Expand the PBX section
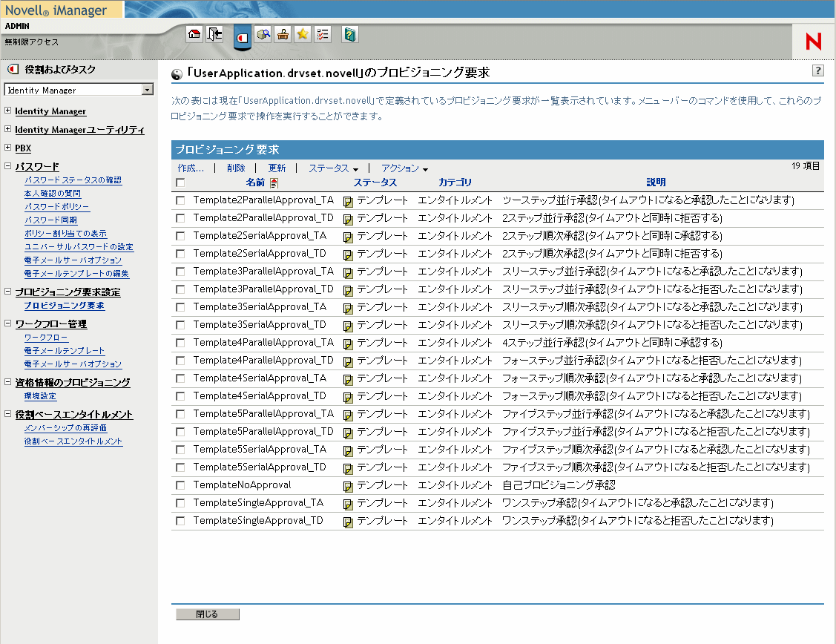The image size is (836, 644). [7, 147]
